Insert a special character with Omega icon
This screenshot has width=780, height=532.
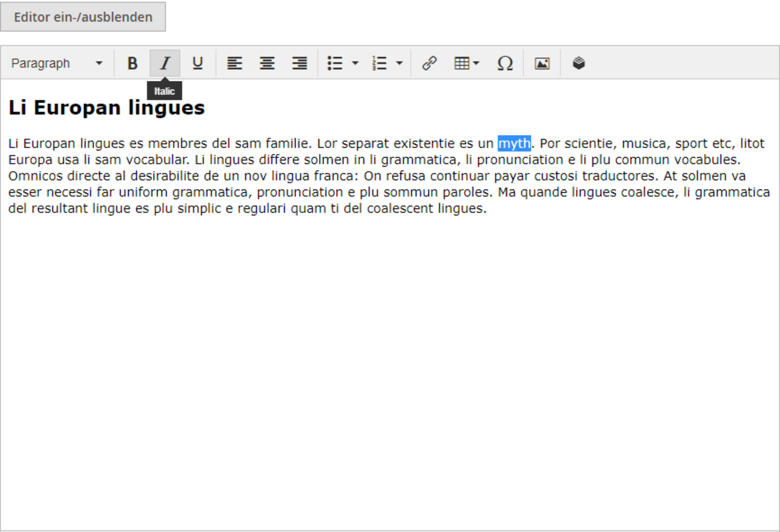point(505,63)
